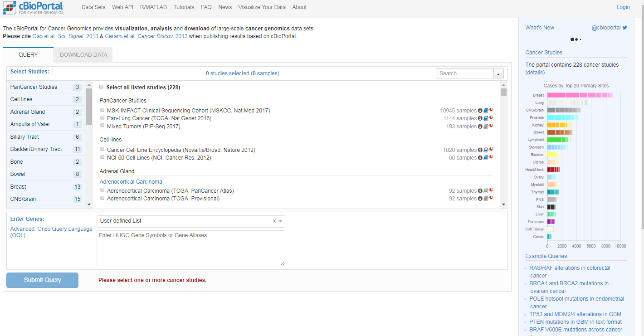The width and height of the screenshot is (644, 336).
Task: Check the Select all listed studies checkbox
Action: [x=102, y=87]
